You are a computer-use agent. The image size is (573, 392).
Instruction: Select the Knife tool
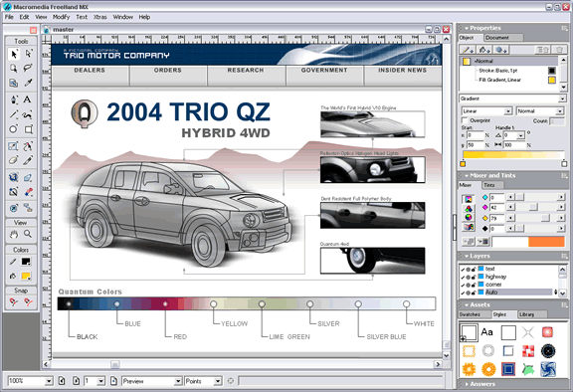[28, 160]
